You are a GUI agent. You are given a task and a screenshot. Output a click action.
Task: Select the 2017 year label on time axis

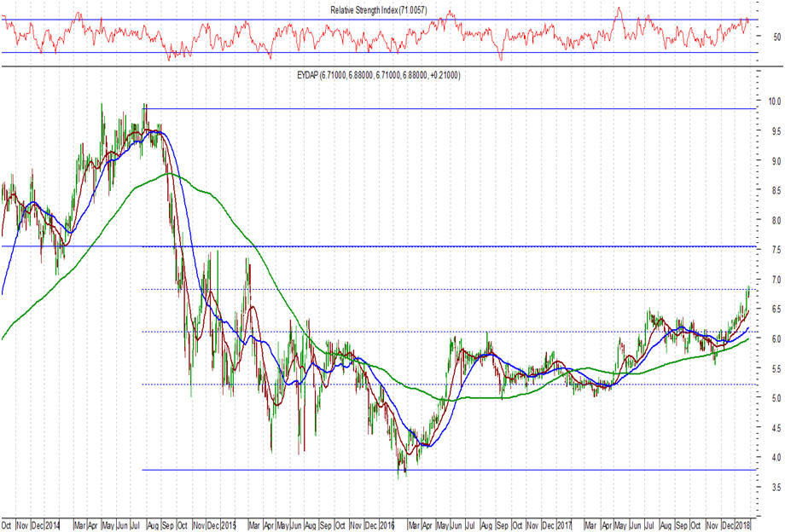point(564,526)
